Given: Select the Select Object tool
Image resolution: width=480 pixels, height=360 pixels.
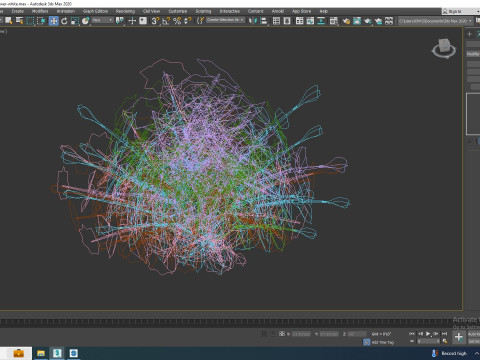Looking at the screenshot, I should click(x=9, y=21).
